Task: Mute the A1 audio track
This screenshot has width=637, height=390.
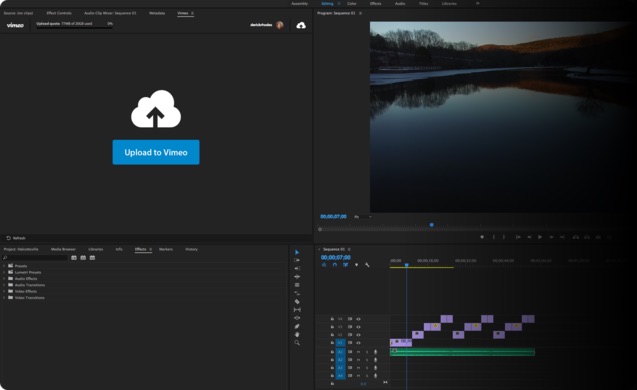Action: [358, 352]
